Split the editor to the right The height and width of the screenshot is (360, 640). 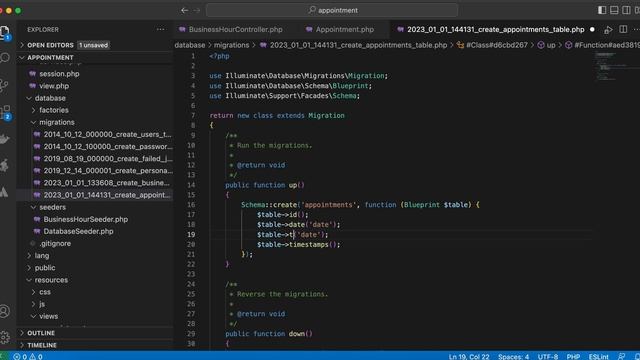pyautogui.click(x=623, y=29)
